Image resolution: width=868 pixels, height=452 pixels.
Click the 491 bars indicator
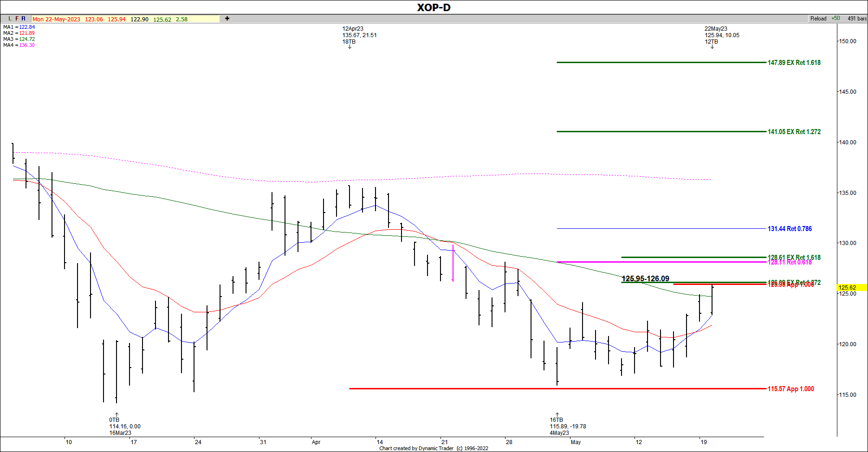pos(857,19)
